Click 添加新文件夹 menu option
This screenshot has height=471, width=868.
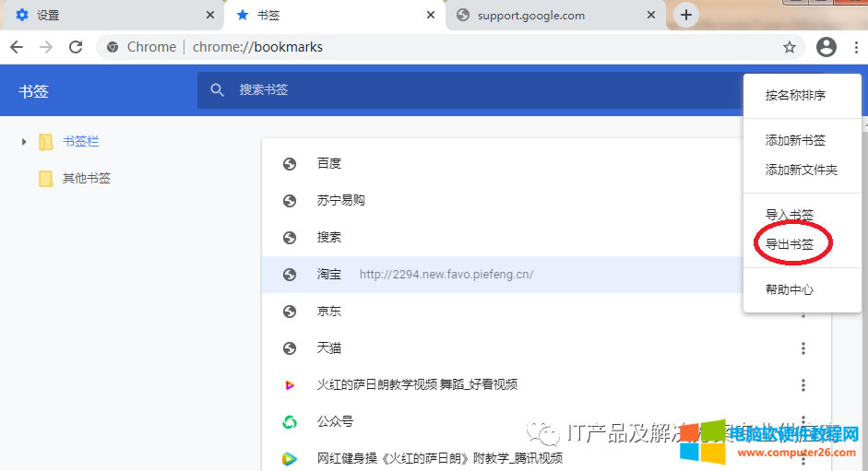click(801, 170)
